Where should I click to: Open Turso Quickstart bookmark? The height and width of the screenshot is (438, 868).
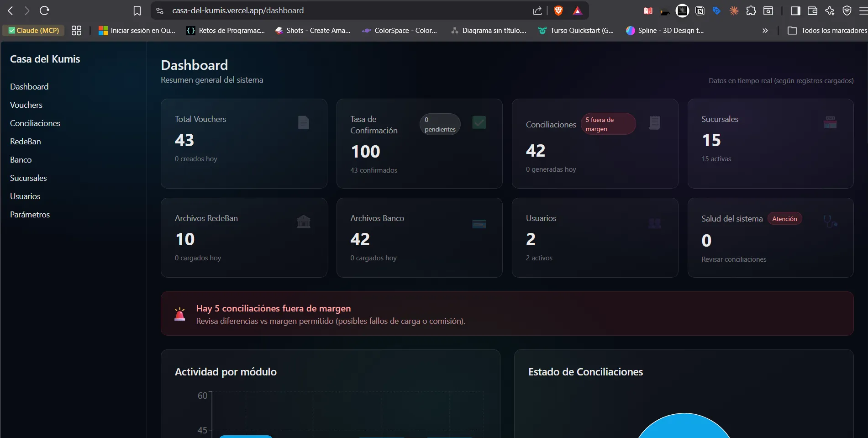(576, 30)
